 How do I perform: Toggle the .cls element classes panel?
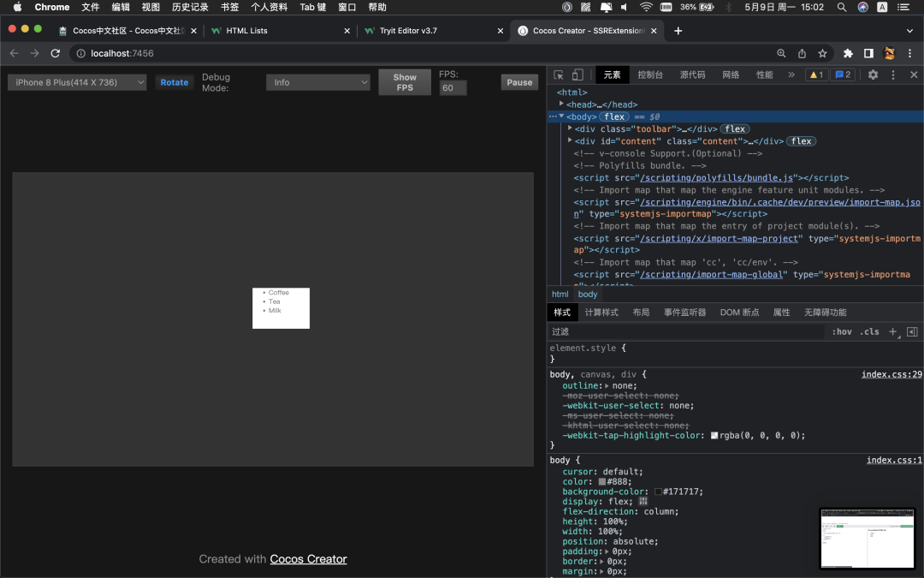coord(870,331)
